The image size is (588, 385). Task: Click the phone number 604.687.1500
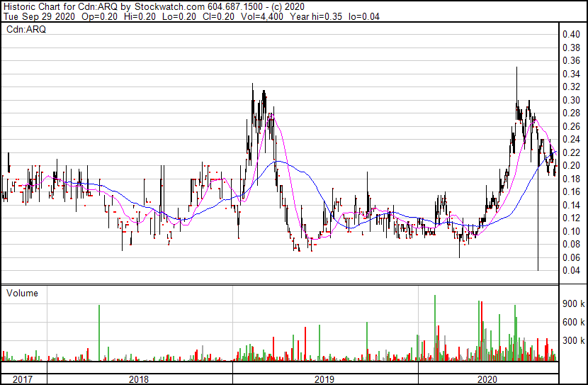[235, 6]
